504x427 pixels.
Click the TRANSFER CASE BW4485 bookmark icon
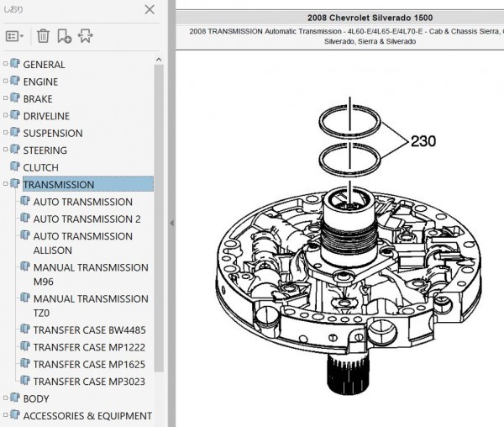(25, 329)
